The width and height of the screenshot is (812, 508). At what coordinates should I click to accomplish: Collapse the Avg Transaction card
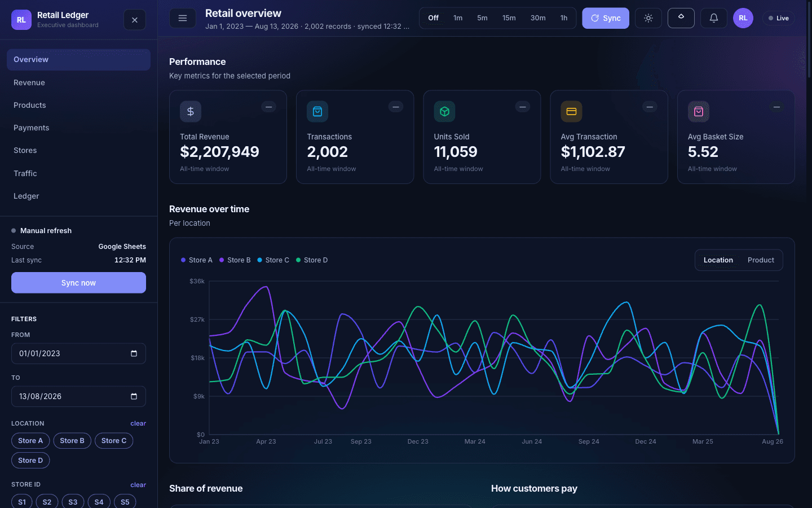click(650, 107)
